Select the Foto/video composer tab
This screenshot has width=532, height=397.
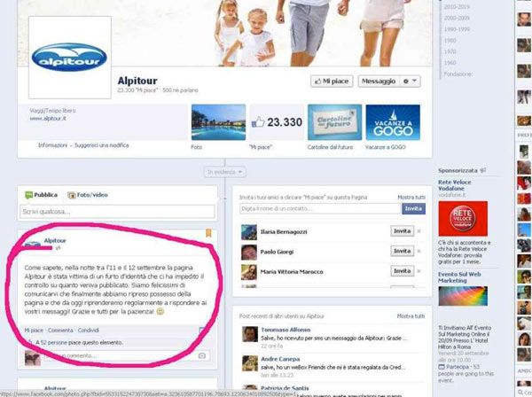tap(88, 194)
